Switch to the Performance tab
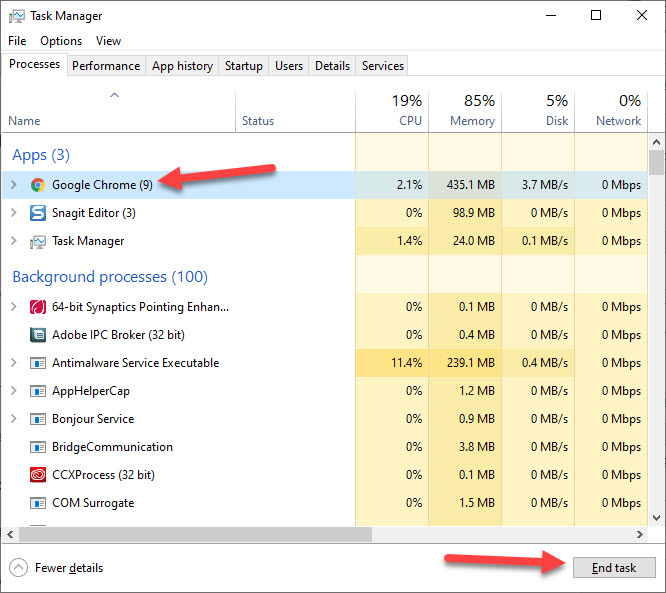 point(106,66)
